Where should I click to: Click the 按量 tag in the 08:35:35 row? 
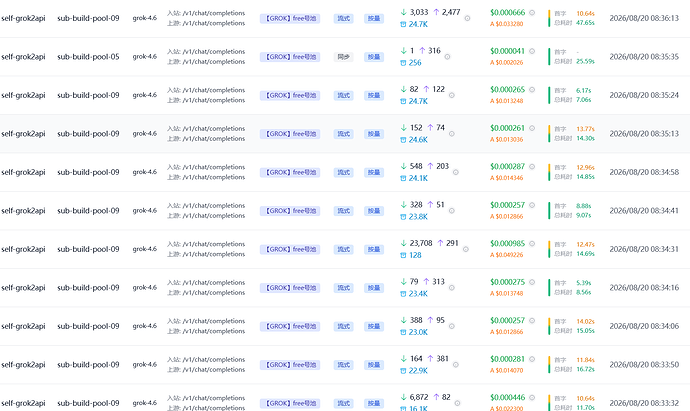click(x=374, y=57)
